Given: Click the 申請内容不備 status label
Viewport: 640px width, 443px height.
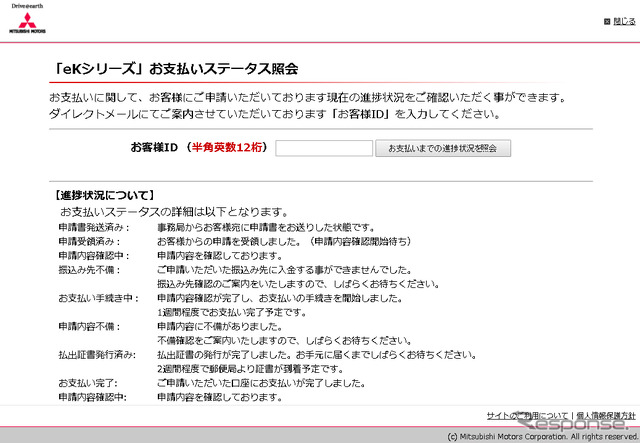Looking at the screenshot, I should (x=89, y=327).
